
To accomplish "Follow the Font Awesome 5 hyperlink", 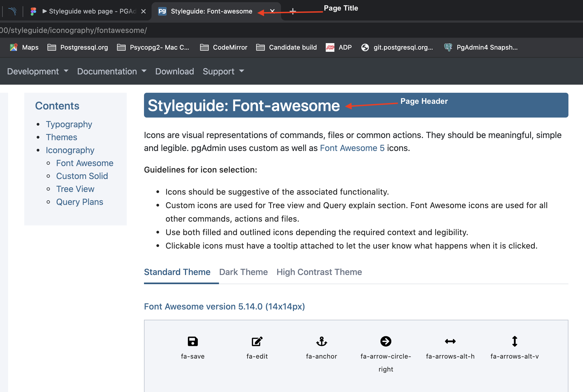I will coord(352,148).
